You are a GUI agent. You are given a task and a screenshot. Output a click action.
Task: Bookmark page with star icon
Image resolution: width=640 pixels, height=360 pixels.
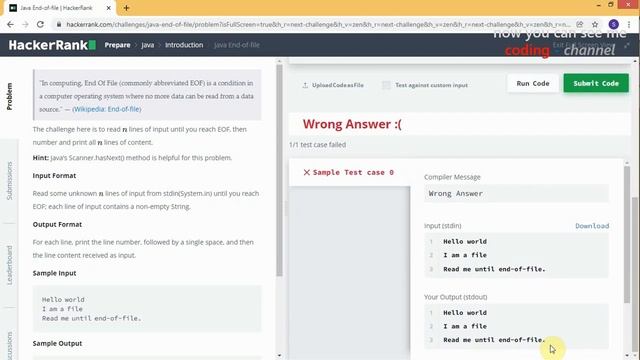point(595,24)
